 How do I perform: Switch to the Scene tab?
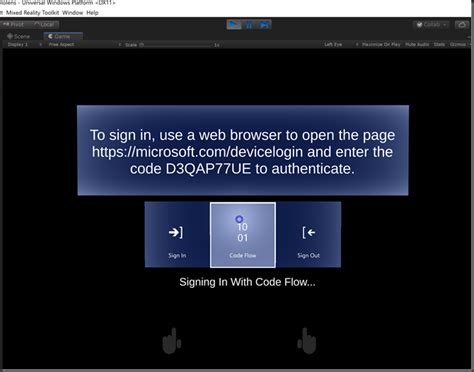[x=19, y=36]
